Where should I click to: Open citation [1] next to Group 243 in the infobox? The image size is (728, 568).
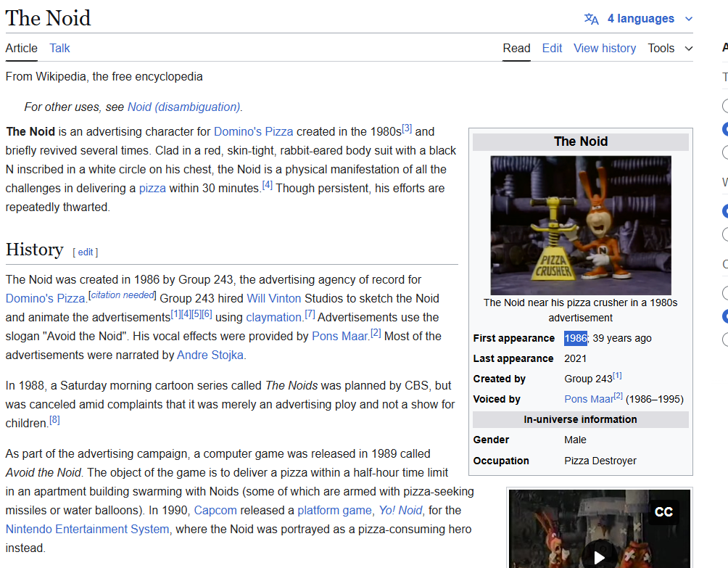pos(617,376)
